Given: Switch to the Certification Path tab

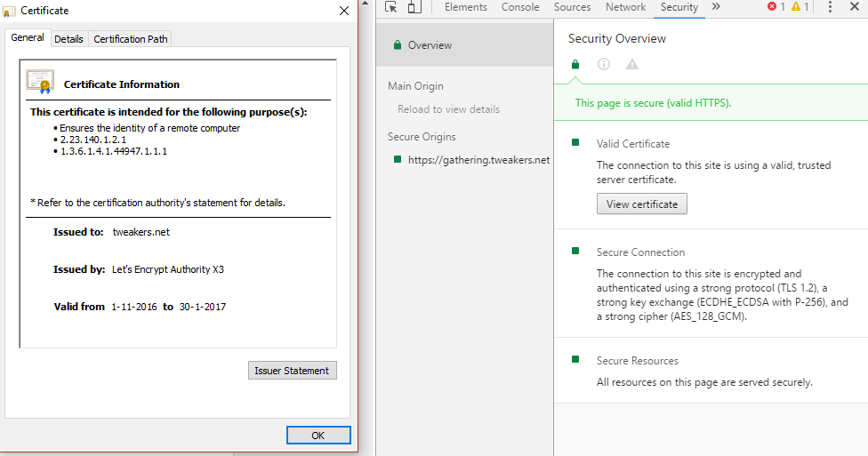Looking at the screenshot, I should [131, 39].
